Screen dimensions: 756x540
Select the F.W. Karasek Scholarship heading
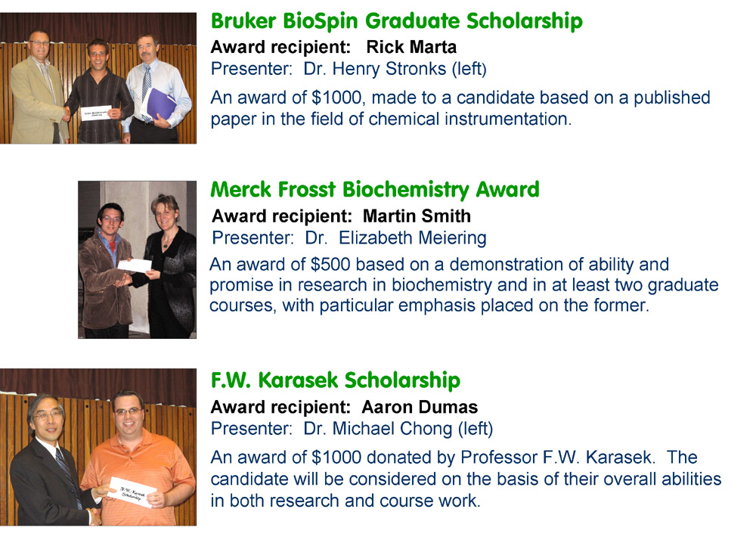[x=335, y=380]
